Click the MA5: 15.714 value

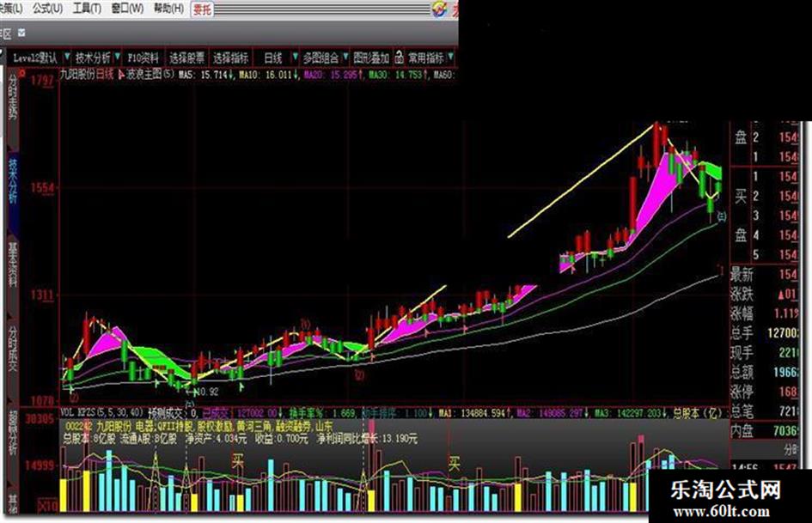205,75
